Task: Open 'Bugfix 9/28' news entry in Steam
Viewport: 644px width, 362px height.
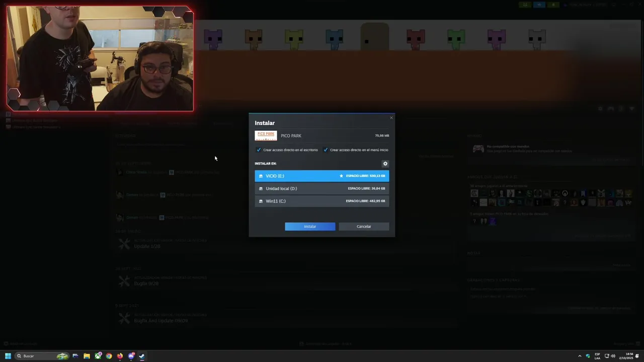Action: [146, 284]
